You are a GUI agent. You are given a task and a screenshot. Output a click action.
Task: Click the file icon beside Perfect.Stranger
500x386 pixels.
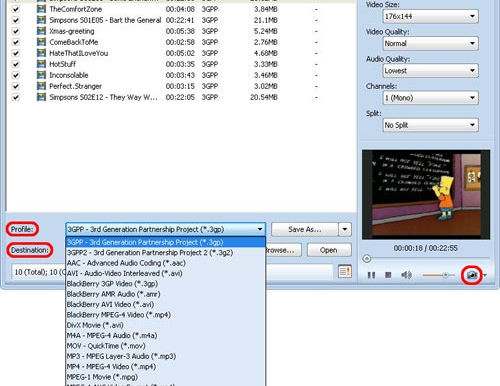click(41, 86)
